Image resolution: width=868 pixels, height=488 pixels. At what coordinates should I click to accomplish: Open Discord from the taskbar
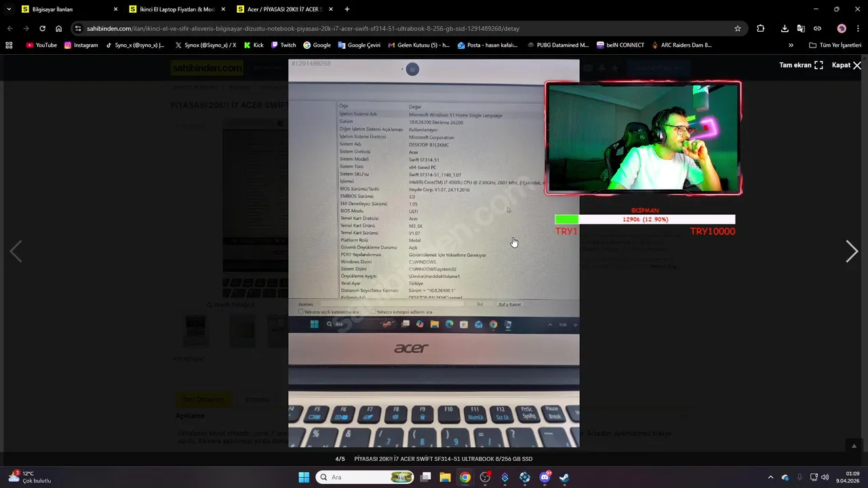(x=545, y=477)
